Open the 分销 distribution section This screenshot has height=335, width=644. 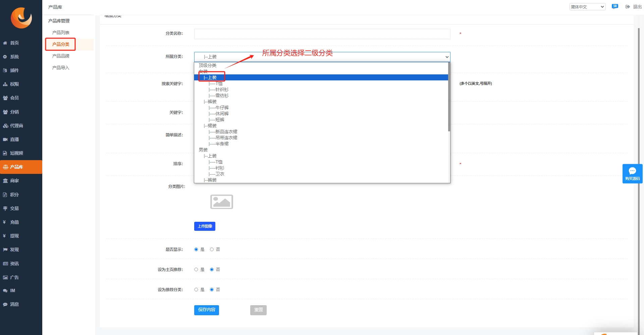(x=21, y=112)
